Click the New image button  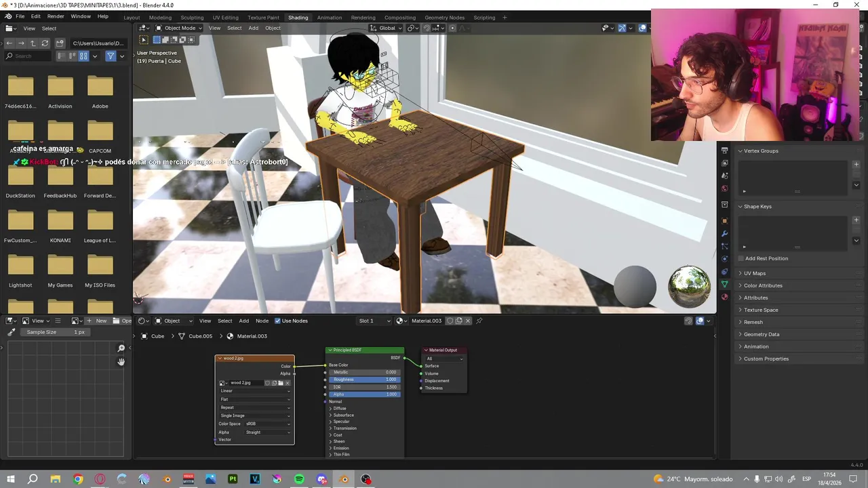tap(97, 321)
